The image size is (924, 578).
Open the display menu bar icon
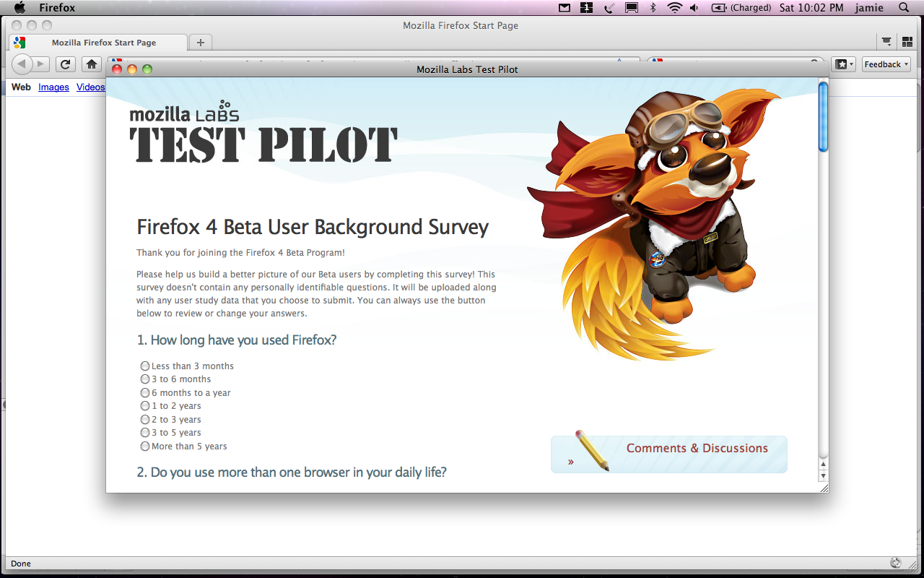coord(632,8)
